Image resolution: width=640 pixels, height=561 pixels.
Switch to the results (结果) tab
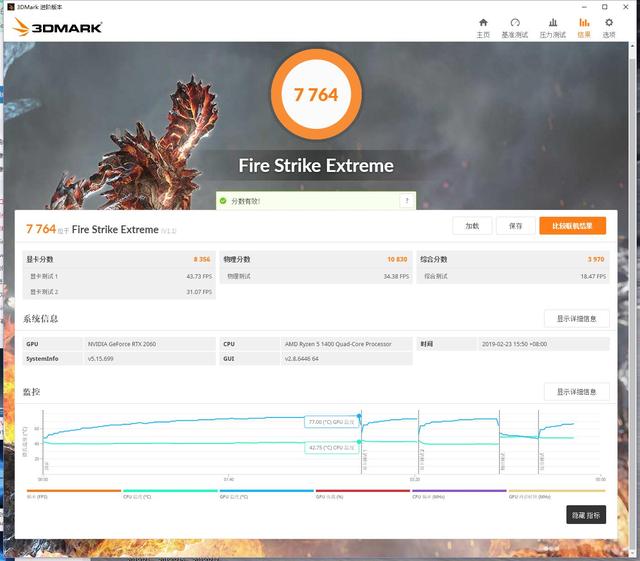point(584,28)
